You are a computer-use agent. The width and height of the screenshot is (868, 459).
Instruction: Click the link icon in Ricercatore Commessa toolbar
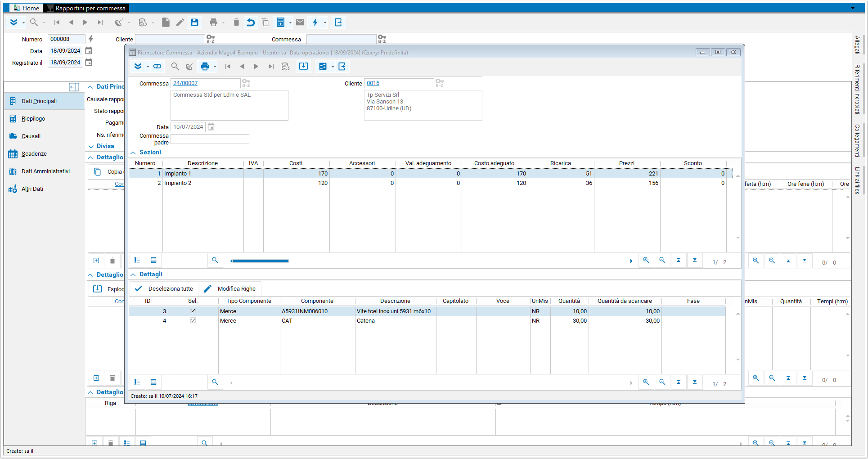coord(157,67)
